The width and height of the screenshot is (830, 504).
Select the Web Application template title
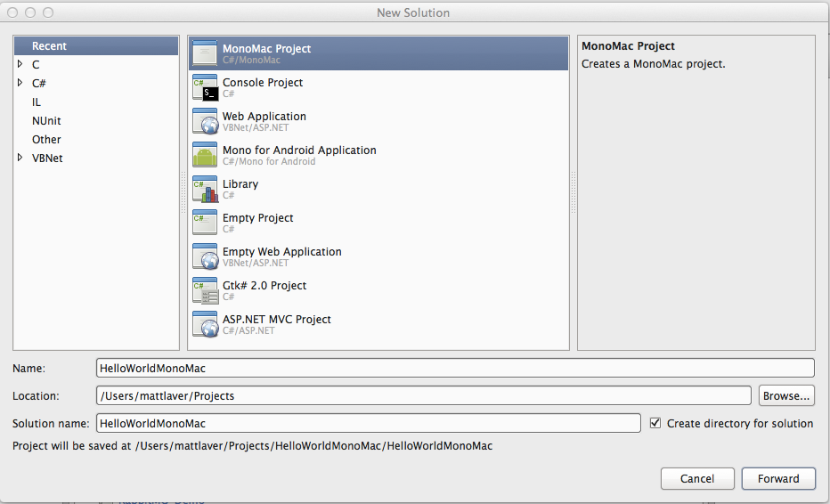click(x=264, y=116)
